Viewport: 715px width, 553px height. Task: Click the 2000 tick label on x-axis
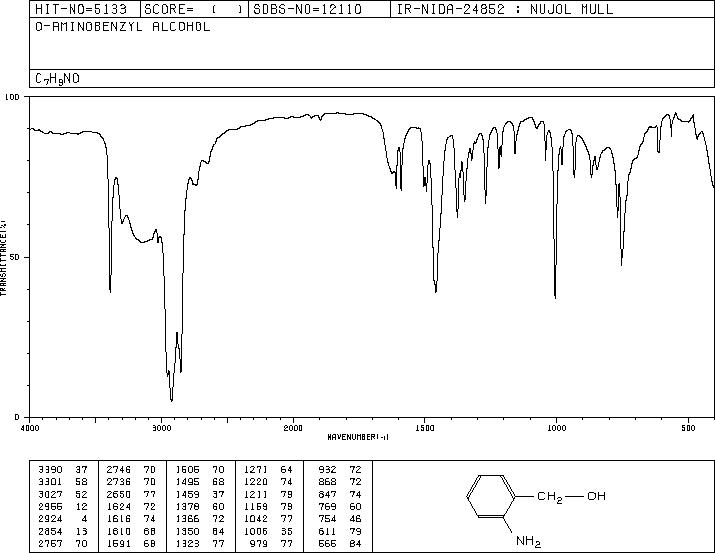[x=293, y=428]
